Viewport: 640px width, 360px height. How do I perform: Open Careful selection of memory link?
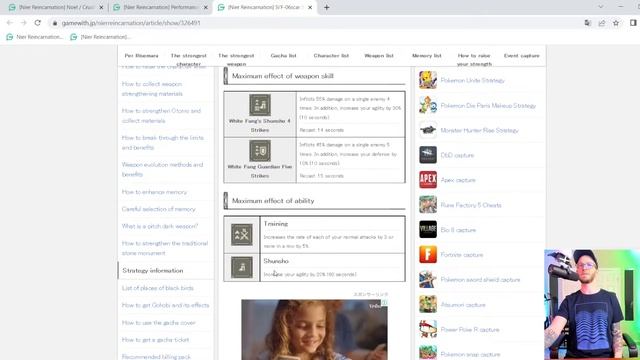tap(158, 209)
